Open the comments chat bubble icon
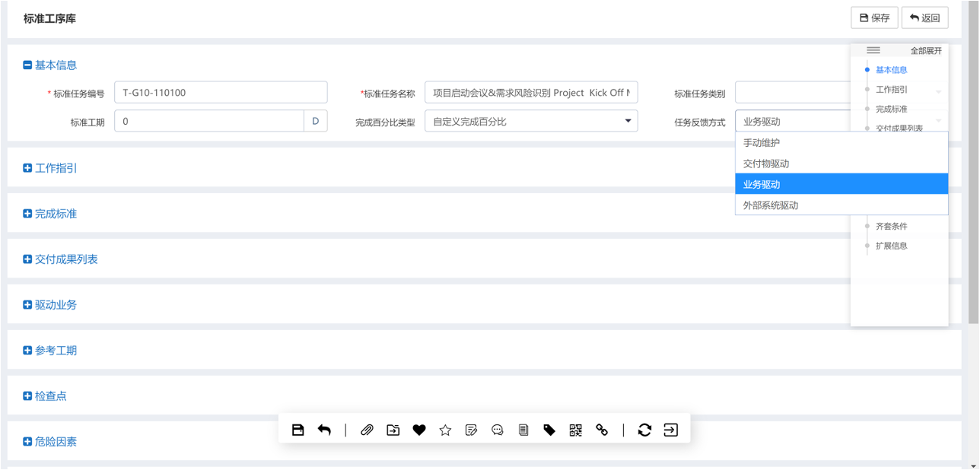Viewport: 980px width, 470px height. (498, 430)
